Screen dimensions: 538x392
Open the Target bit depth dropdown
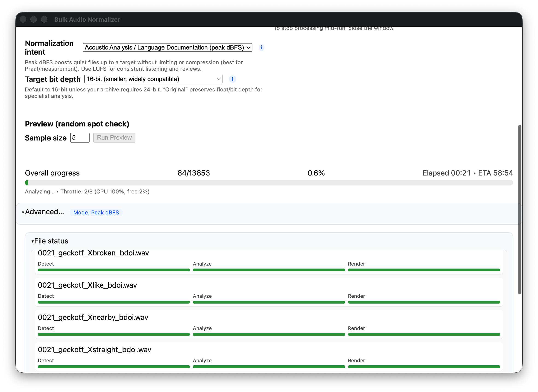[x=153, y=79]
